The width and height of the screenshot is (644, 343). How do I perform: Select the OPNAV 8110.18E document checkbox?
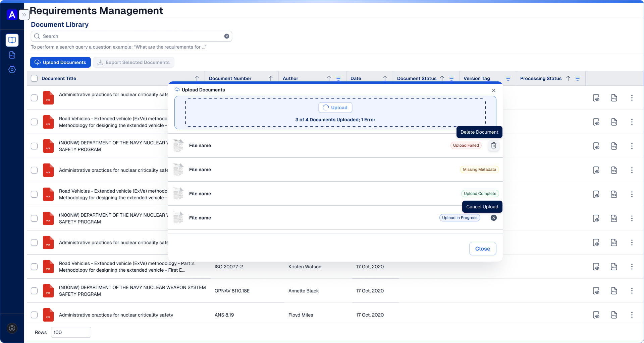pos(34,291)
